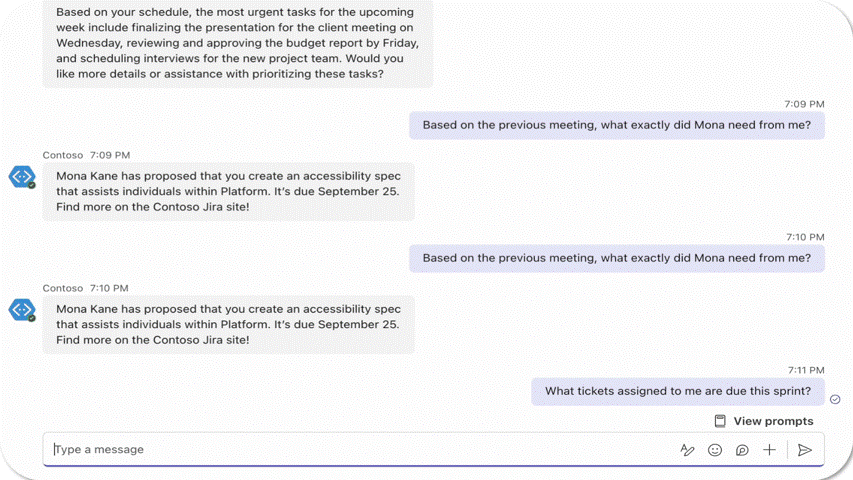Open the text Format options icon
This screenshot has height=480, width=853.
pos(687,450)
